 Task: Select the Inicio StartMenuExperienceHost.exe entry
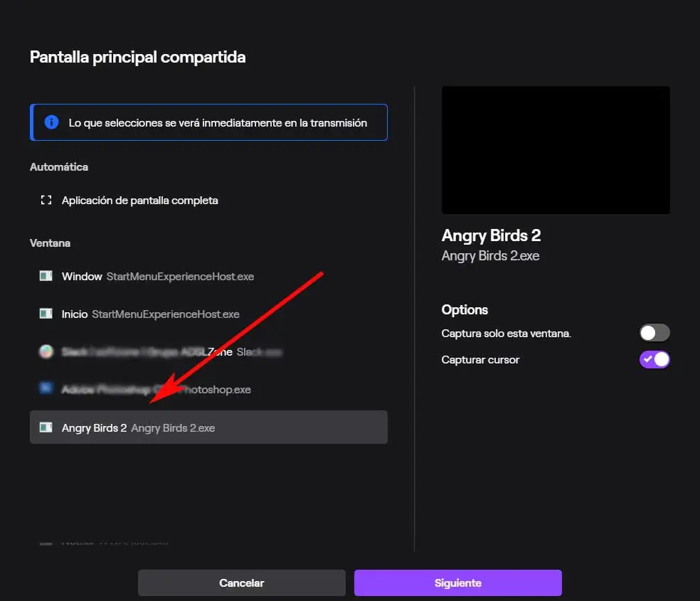click(208, 314)
